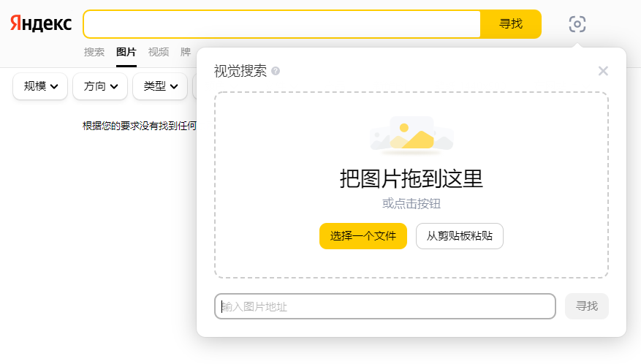This screenshot has width=641, height=364.
Task: Go to the 视频 video tab
Action: tap(159, 52)
